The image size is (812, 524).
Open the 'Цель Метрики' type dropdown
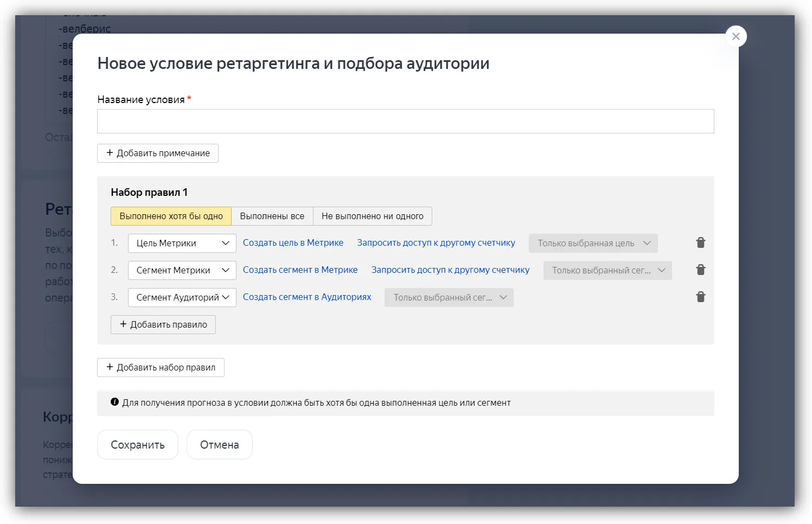point(182,243)
